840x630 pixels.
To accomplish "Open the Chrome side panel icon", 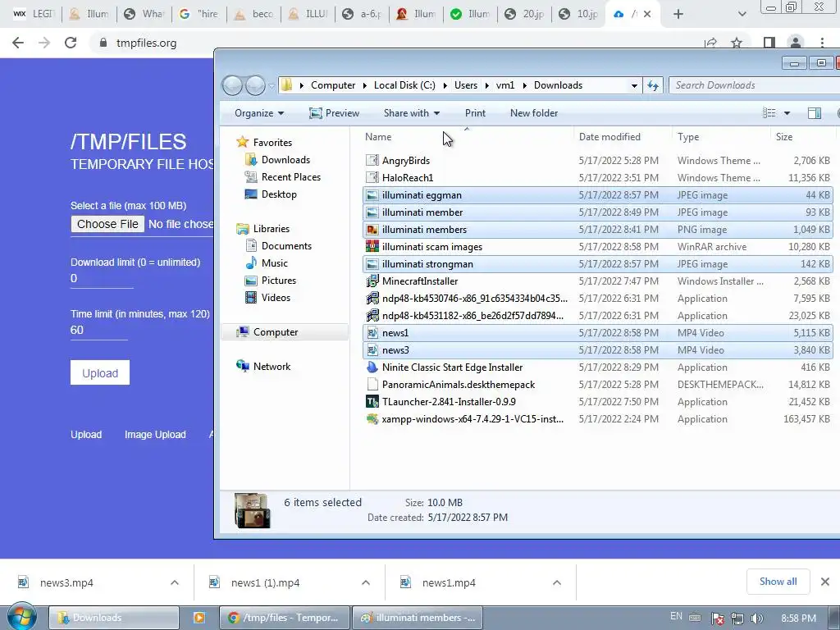I will click(x=769, y=43).
